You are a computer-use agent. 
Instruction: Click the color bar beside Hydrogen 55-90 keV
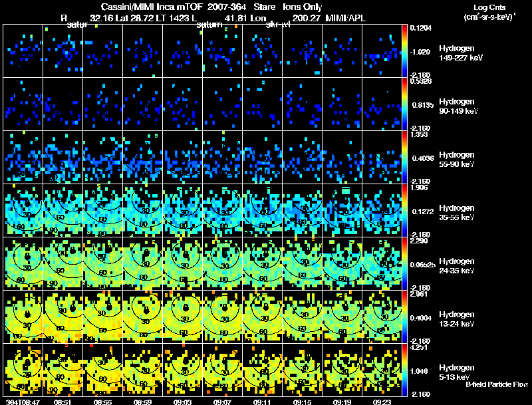404,158
